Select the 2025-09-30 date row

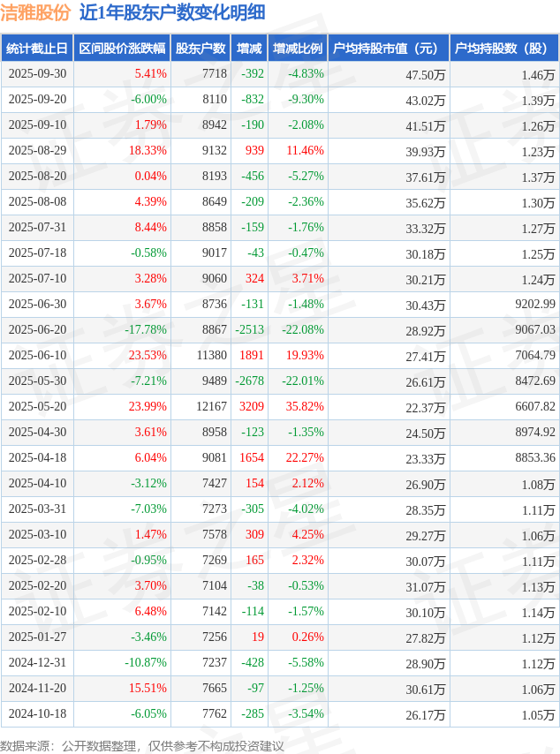(37, 74)
